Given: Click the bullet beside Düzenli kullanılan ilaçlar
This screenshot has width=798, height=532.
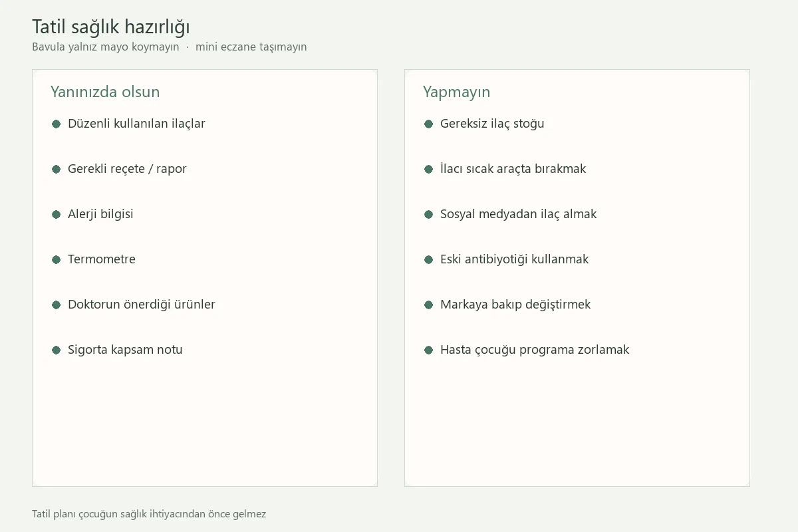Looking at the screenshot, I should 57,124.
